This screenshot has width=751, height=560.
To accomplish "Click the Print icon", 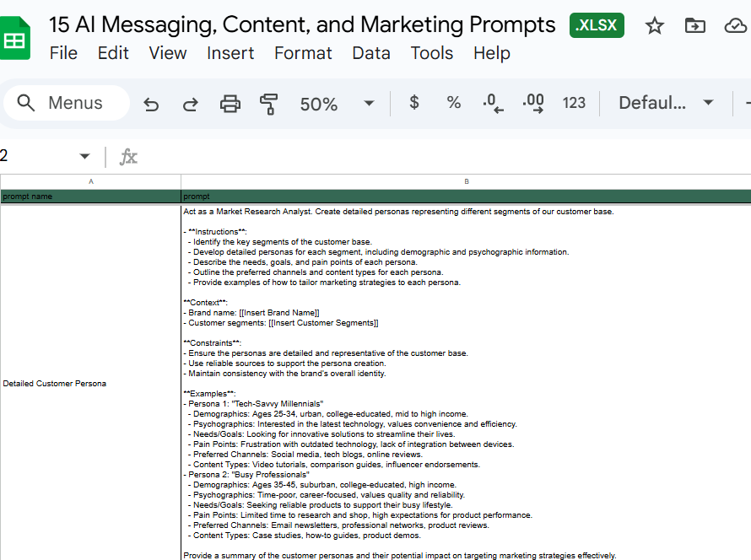I will (x=228, y=102).
